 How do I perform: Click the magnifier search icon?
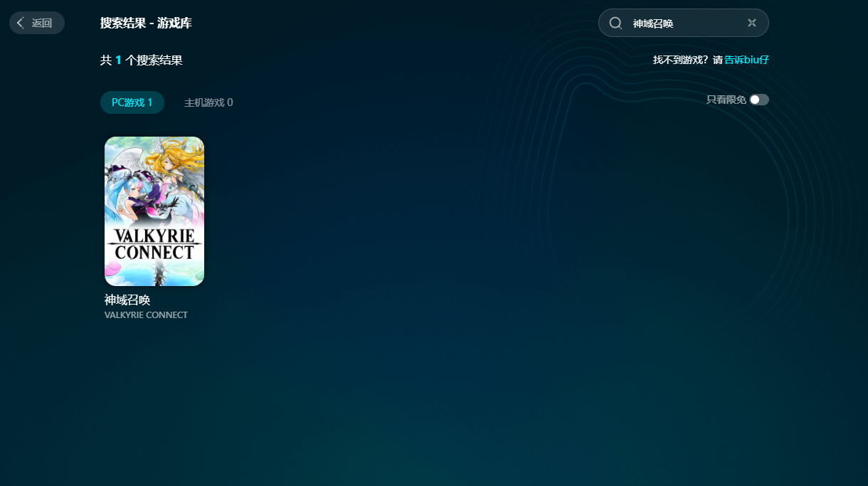click(x=615, y=23)
